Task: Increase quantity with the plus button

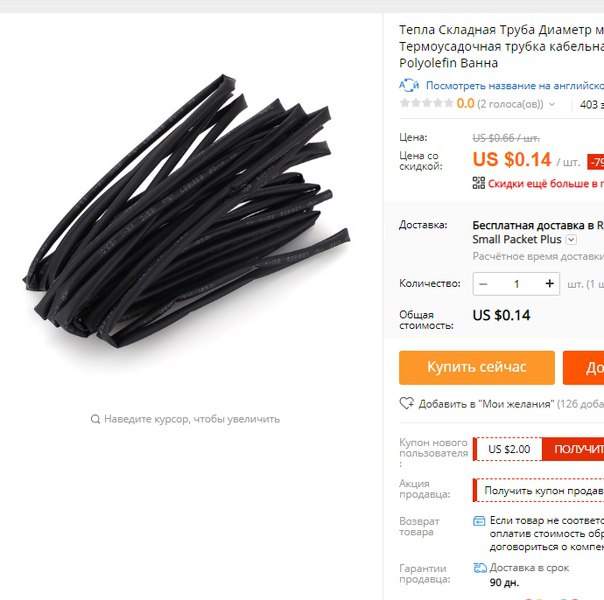Action: click(550, 284)
